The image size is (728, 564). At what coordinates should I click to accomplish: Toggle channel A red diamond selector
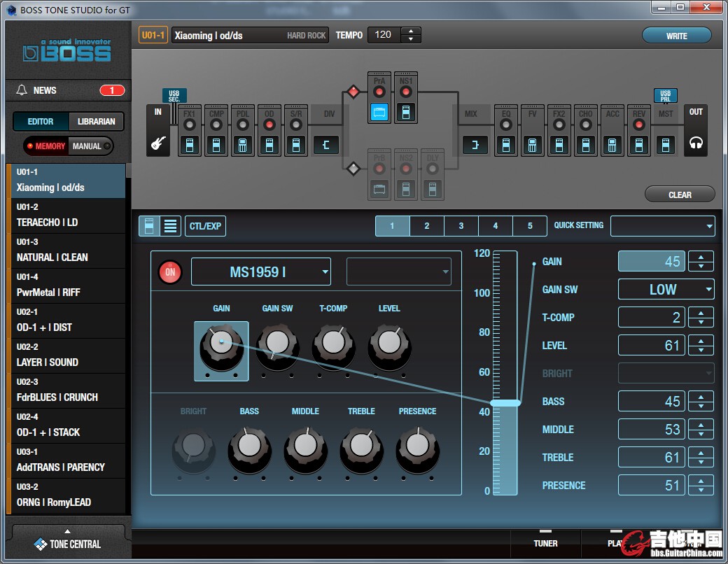353,92
